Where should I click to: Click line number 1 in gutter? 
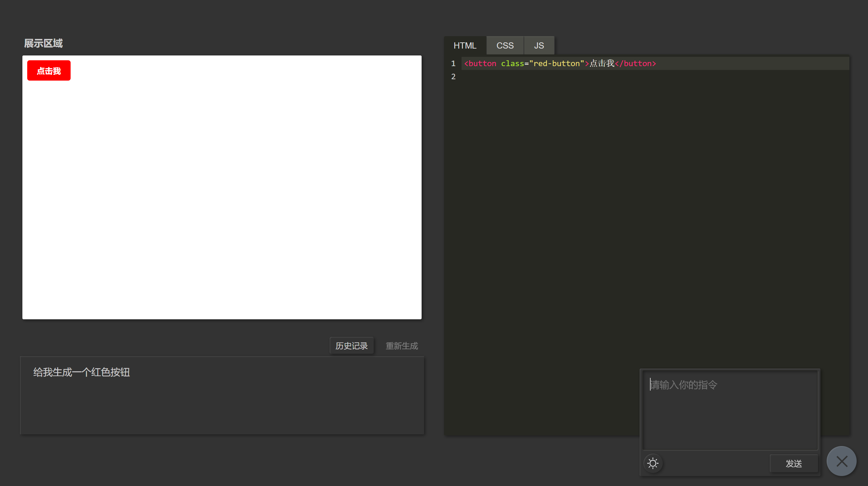pyautogui.click(x=453, y=63)
